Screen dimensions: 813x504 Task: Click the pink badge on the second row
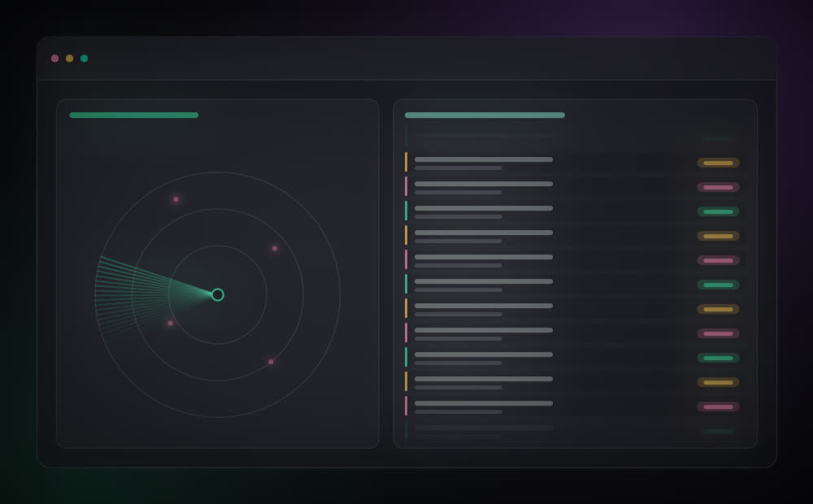point(718,187)
